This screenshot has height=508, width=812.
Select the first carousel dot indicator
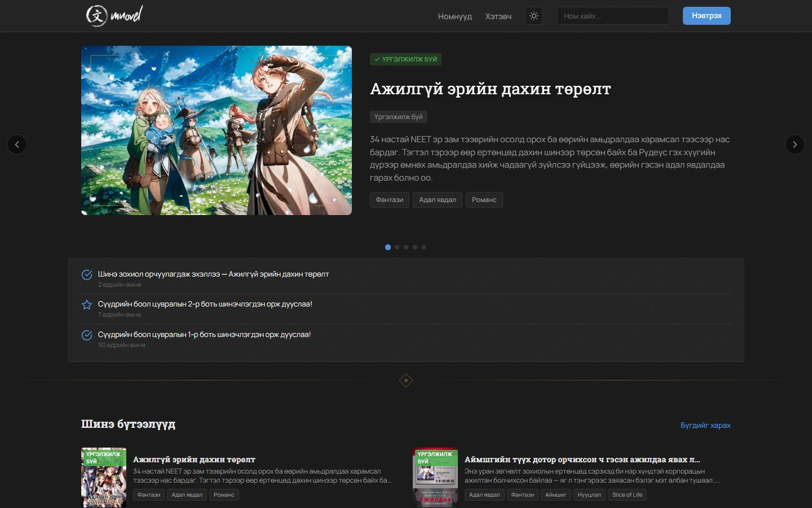(x=388, y=247)
